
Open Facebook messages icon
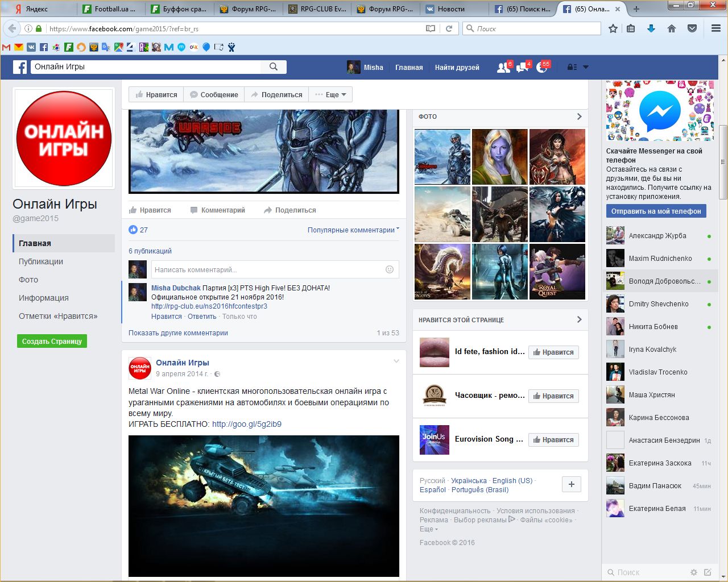point(522,68)
